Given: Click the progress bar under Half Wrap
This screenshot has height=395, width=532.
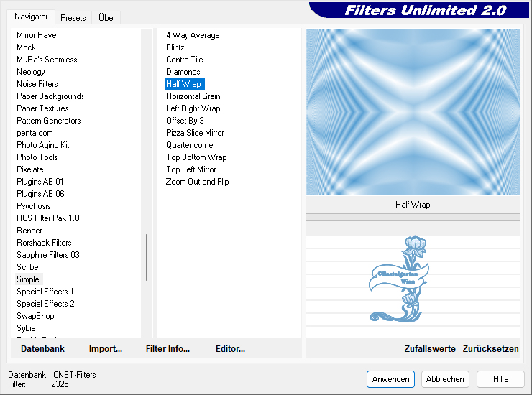Looking at the screenshot, I should (413, 218).
